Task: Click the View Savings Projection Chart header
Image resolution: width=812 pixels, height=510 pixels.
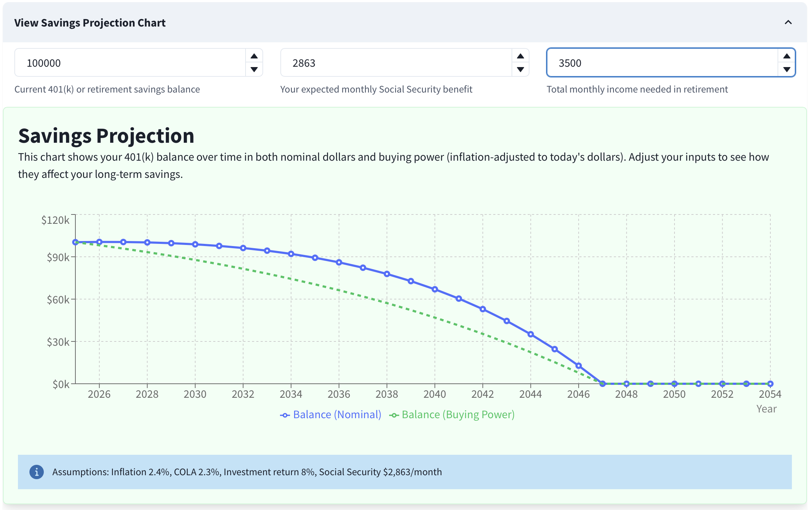Action: pos(90,23)
